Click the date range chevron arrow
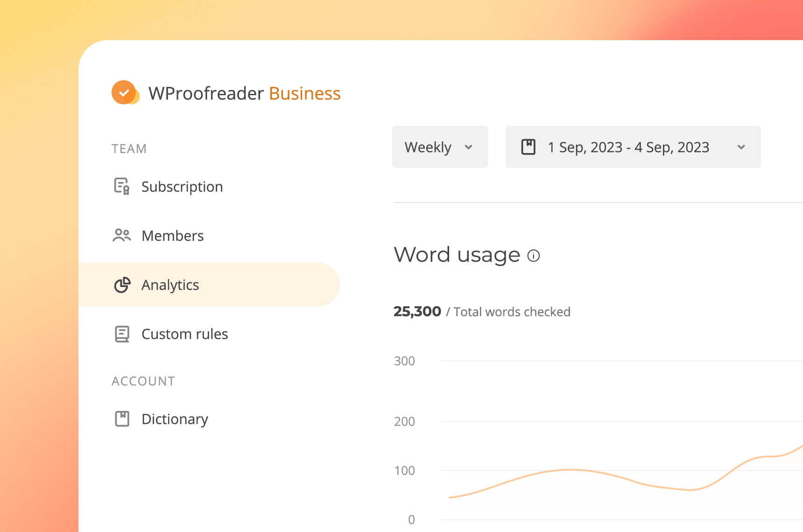 pyautogui.click(x=741, y=147)
